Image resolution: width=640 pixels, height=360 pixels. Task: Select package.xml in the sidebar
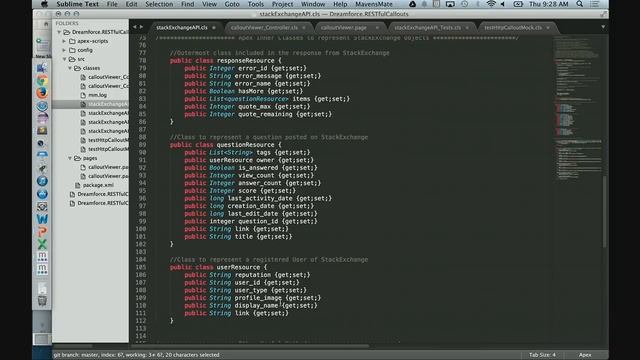pyautogui.click(x=98, y=185)
